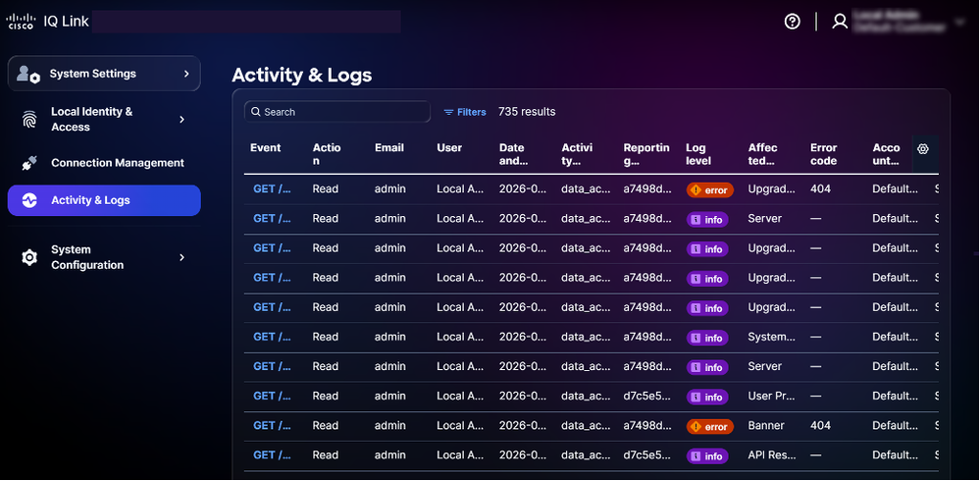Click error badge in Banner row
This screenshot has width=980, height=481.
pyautogui.click(x=710, y=427)
